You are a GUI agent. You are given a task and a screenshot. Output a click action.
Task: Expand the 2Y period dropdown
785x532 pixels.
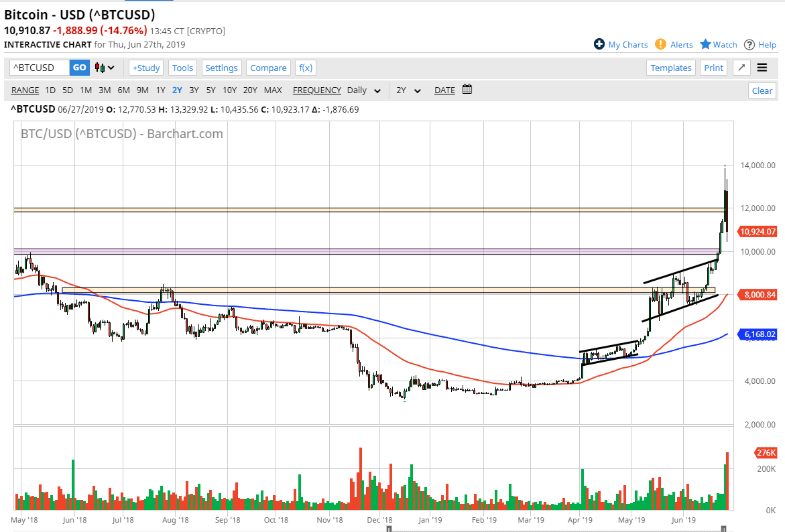pyautogui.click(x=408, y=90)
